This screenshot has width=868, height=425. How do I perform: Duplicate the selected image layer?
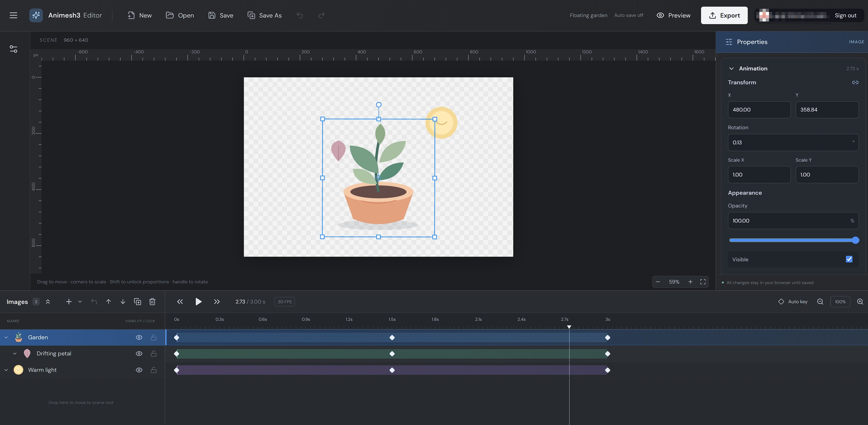[138, 302]
